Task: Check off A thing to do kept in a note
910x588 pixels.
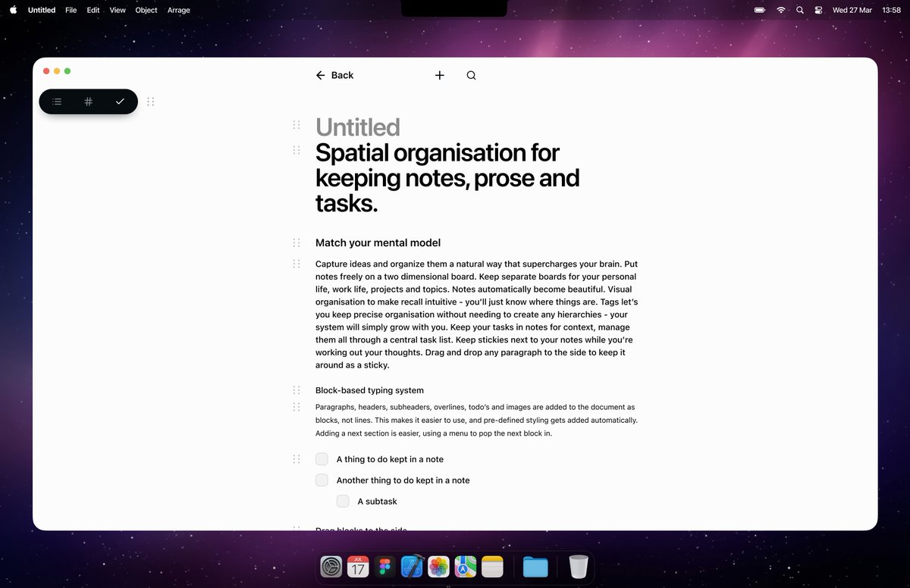Action: click(x=322, y=459)
